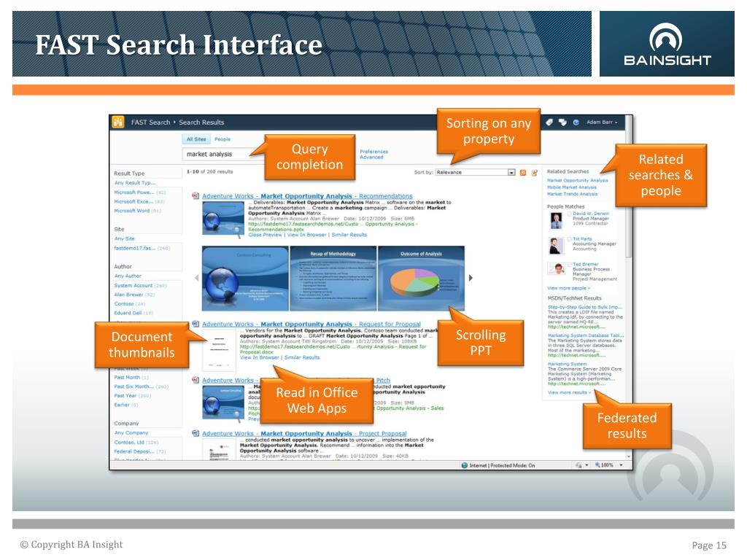Image resolution: width=747 pixels, height=560 pixels.
Task: Filter by author System Account
Action: click(x=141, y=285)
